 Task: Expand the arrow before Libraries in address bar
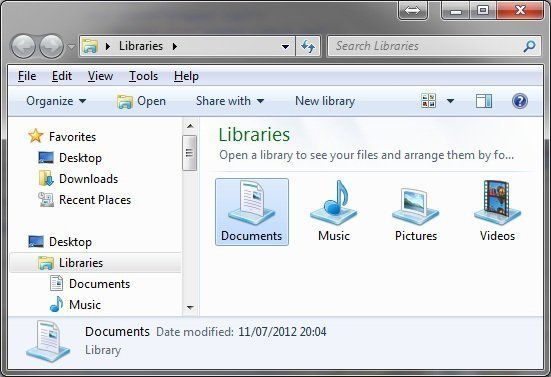coord(108,46)
